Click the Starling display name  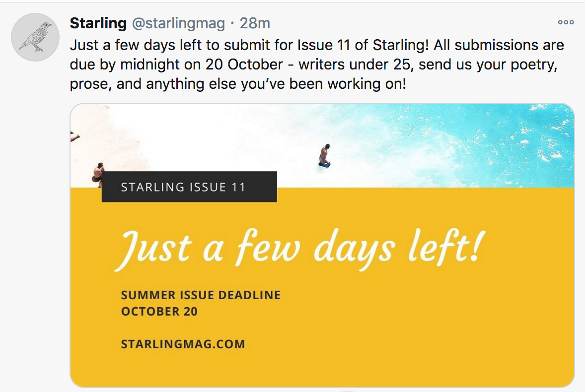[x=98, y=23]
